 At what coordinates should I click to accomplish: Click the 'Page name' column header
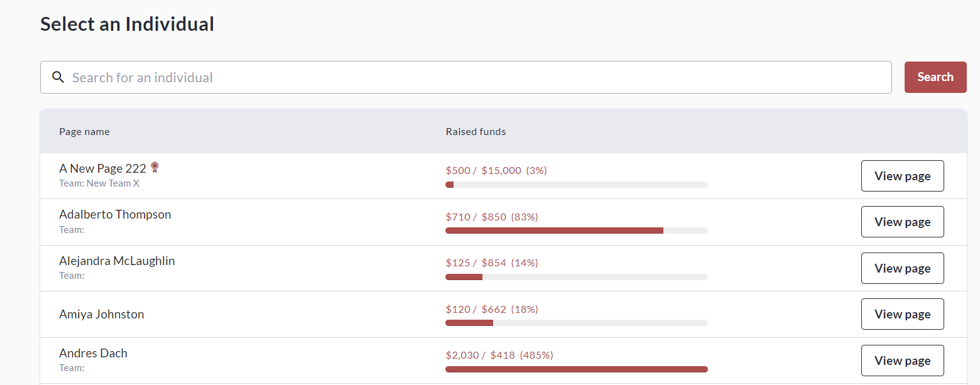point(84,132)
